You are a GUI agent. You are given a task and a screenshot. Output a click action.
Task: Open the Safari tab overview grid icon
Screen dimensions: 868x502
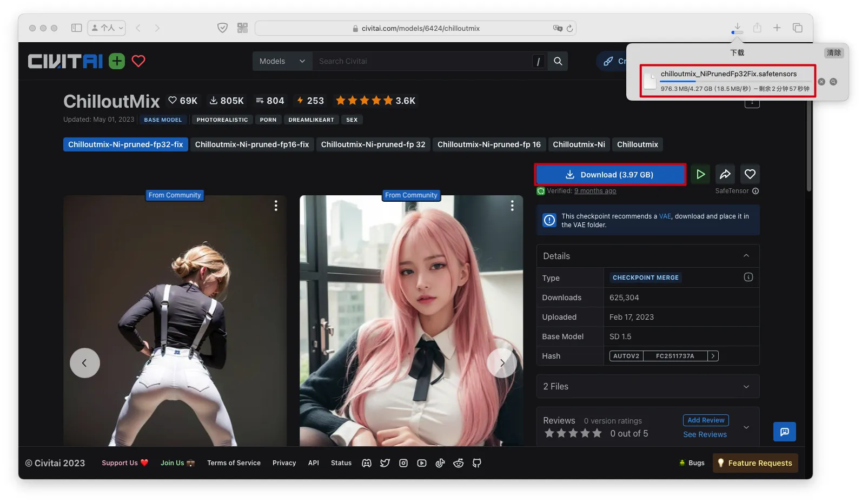[242, 28]
